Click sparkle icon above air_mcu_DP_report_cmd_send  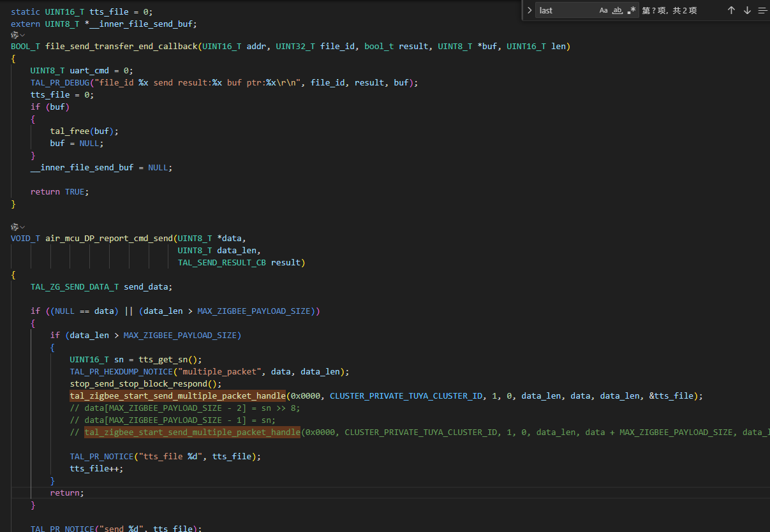click(x=15, y=227)
